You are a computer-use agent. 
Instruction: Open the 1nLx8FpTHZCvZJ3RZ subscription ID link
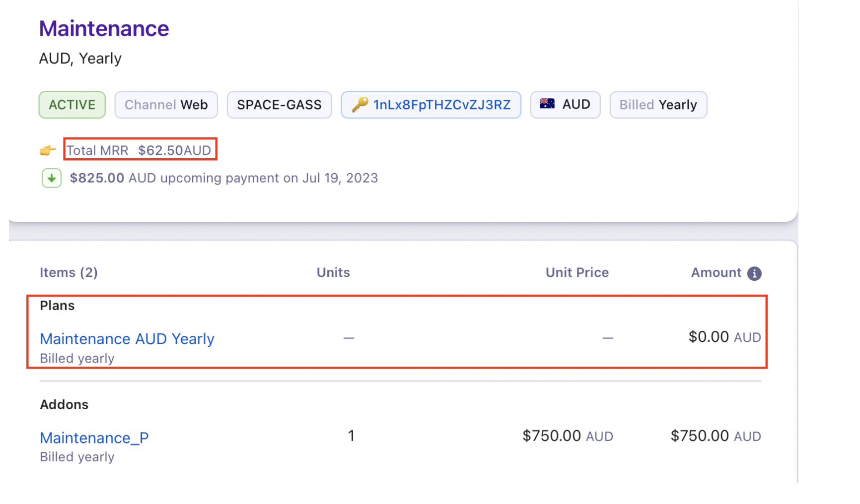tap(441, 105)
